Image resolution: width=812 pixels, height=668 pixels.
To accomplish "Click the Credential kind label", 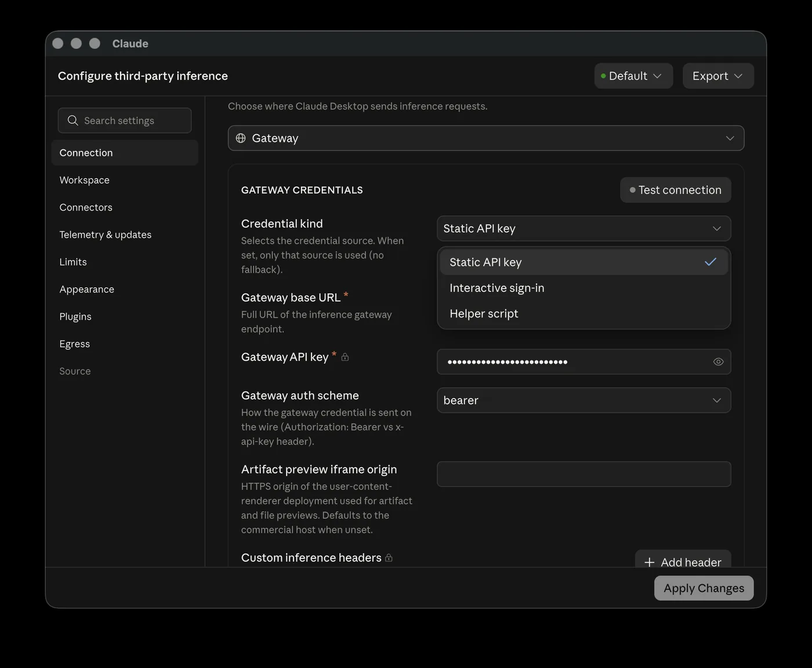I will click(282, 223).
